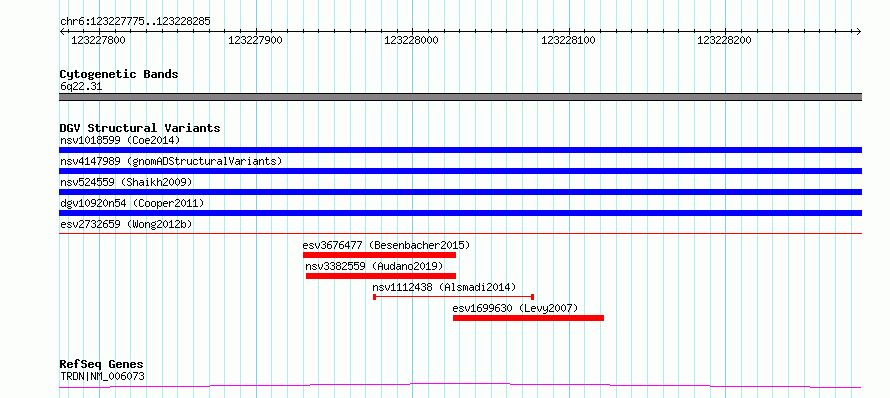This screenshot has height=398, width=890.
Task: Click the RefSeq Genes track title
Action: tap(102, 365)
